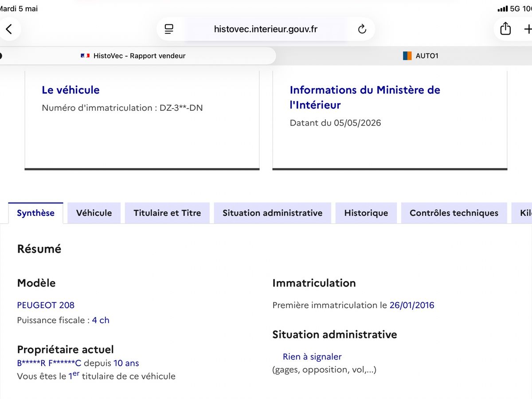Open the Titulaire et Titre tab
The height and width of the screenshot is (399, 532).
pos(167,213)
